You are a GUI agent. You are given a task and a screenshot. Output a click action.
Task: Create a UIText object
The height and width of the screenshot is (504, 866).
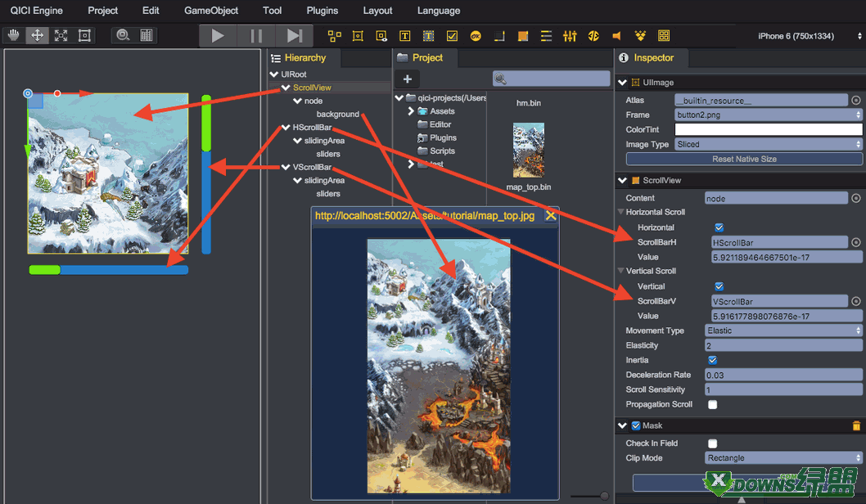(x=405, y=36)
